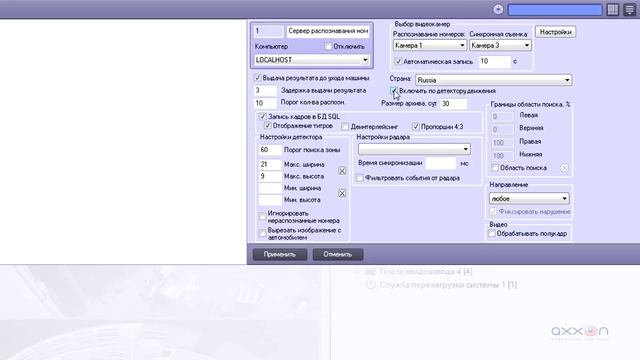Image resolution: width=640 pixels, height=360 pixels.
Task: Enable Область поиска checkbox
Action: point(495,168)
